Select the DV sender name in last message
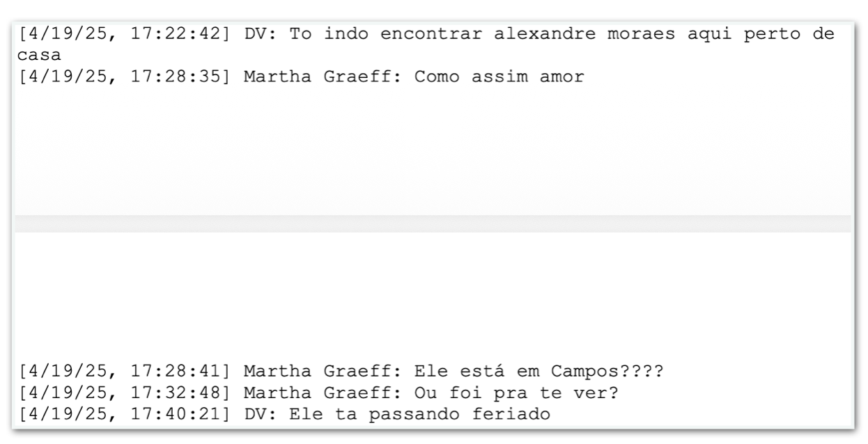This screenshot has height=444, width=868. [256, 416]
